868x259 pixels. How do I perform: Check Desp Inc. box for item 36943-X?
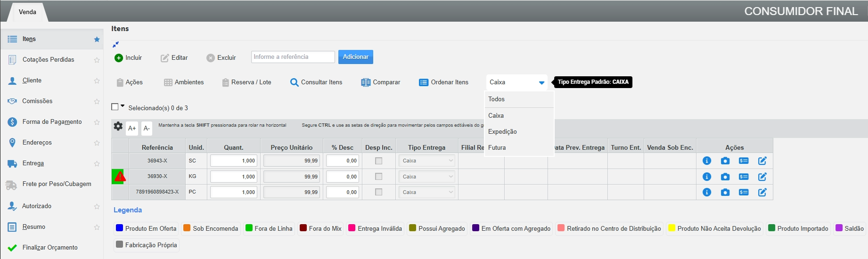click(378, 161)
